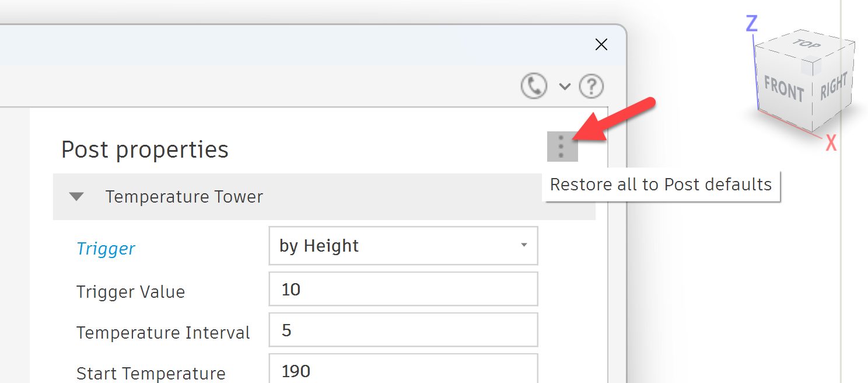Edit the Trigger Value field showing 10
The image size is (868, 383).
[x=402, y=288]
